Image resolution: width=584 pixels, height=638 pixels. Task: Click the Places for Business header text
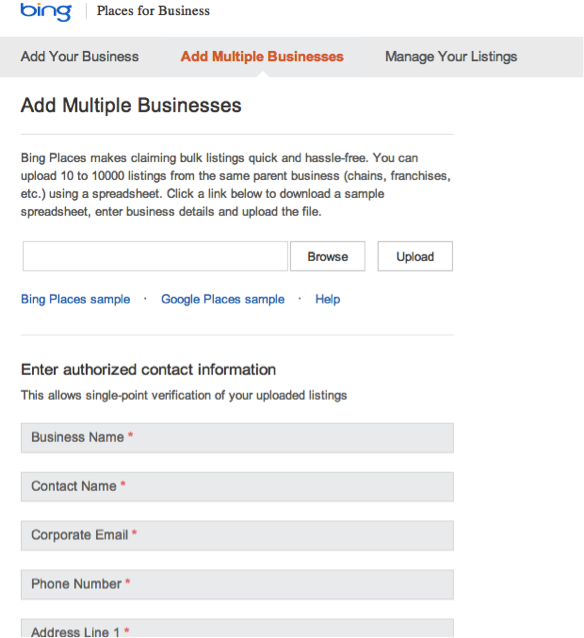153,11
